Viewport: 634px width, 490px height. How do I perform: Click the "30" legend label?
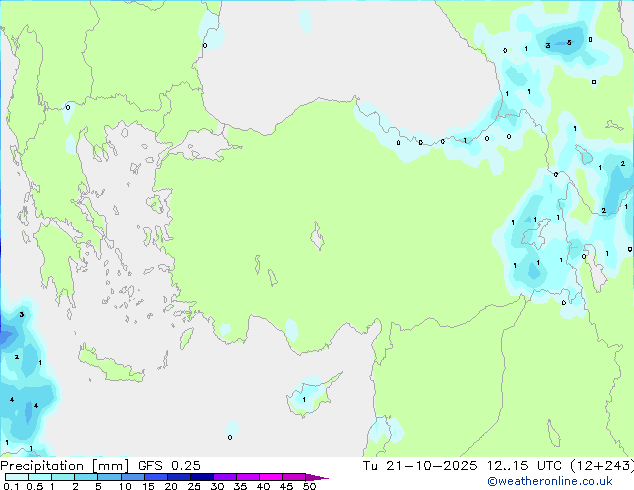point(217,486)
